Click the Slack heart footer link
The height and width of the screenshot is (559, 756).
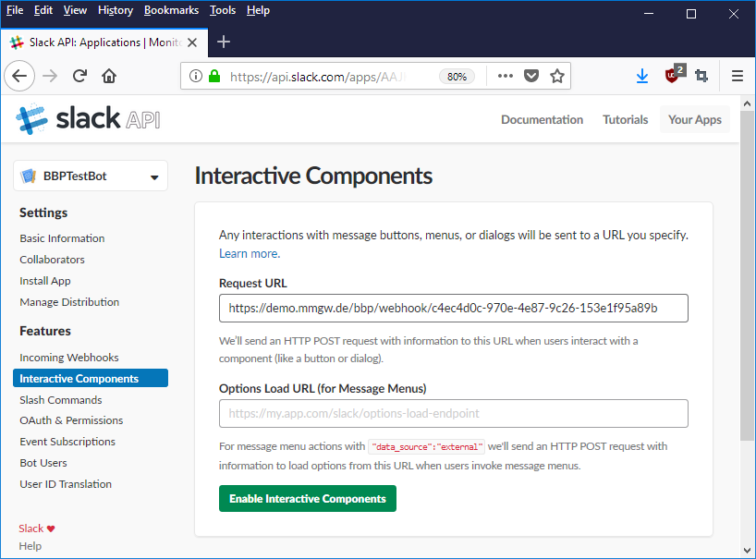pos(37,529)
